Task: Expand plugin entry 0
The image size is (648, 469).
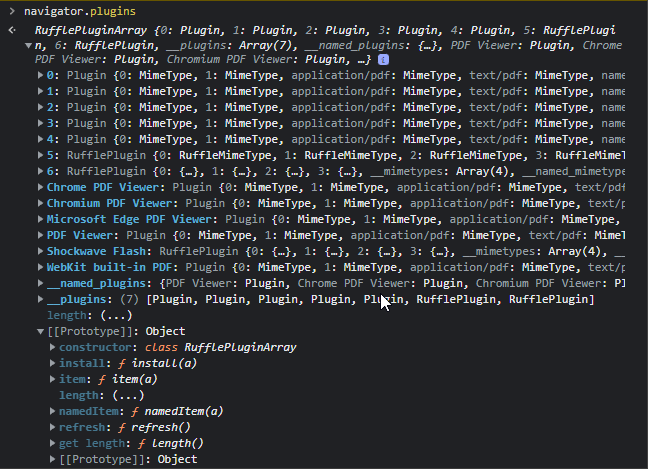Action: 40,75
